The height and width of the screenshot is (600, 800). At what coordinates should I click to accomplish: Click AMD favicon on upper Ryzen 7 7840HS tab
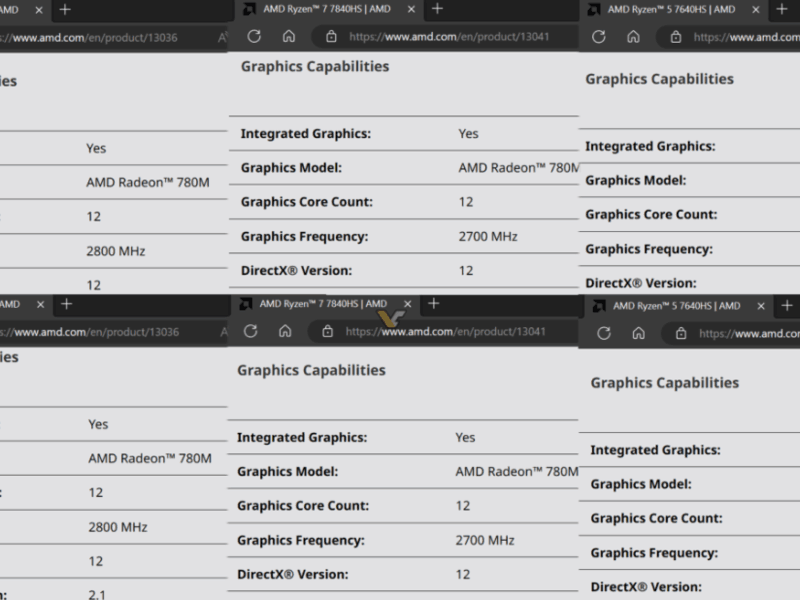coord(249,9)
